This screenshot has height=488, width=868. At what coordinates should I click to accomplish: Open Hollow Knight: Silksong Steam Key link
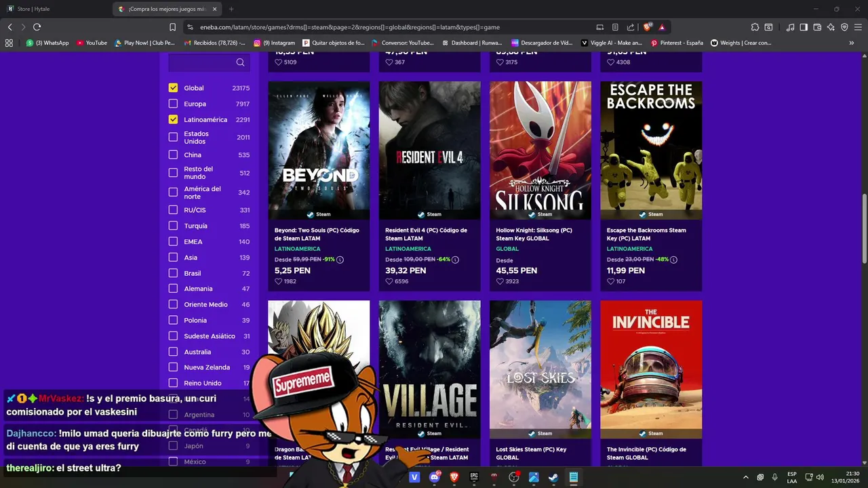tap(534, 234)
